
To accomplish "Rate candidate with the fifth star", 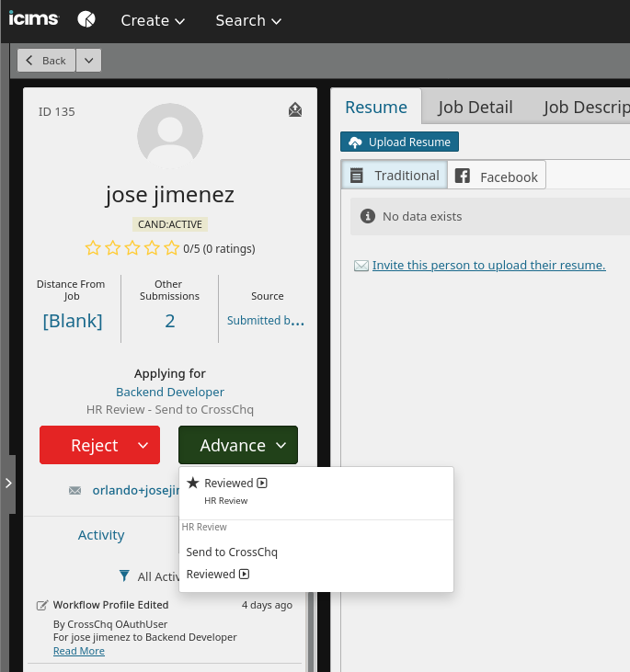I will click(173, 248).
